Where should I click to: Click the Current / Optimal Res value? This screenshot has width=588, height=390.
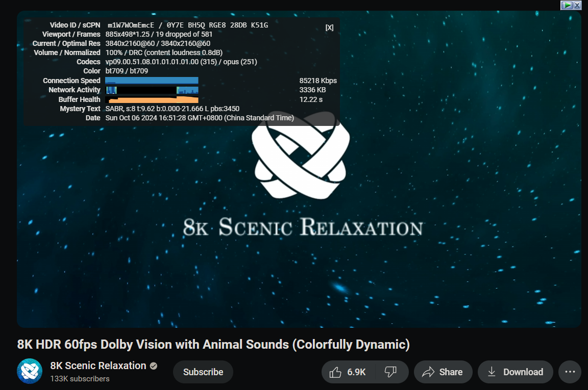pyautogui.click(x=158, y=43)
